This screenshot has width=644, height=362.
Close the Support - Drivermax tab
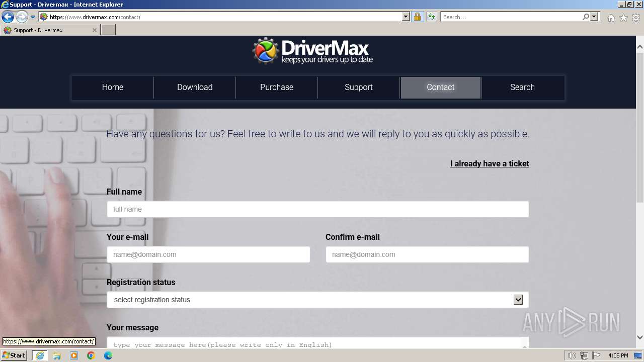coord(94,30)
